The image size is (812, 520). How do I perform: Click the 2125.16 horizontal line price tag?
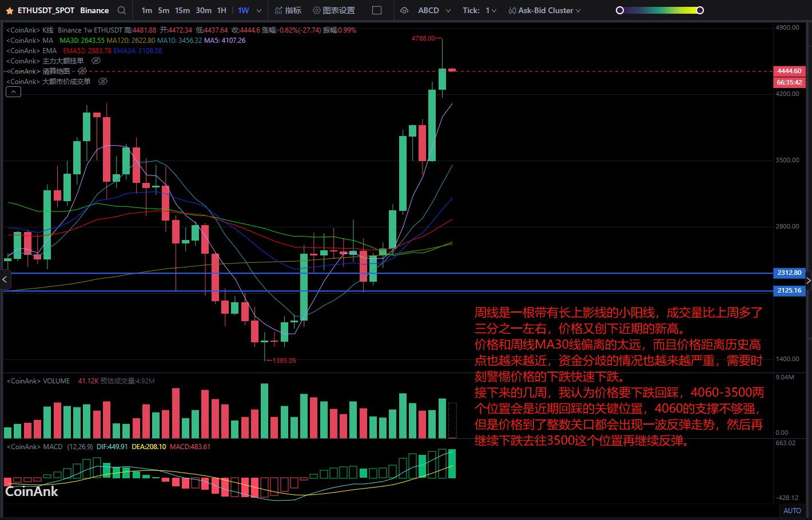tap(789, 290)
